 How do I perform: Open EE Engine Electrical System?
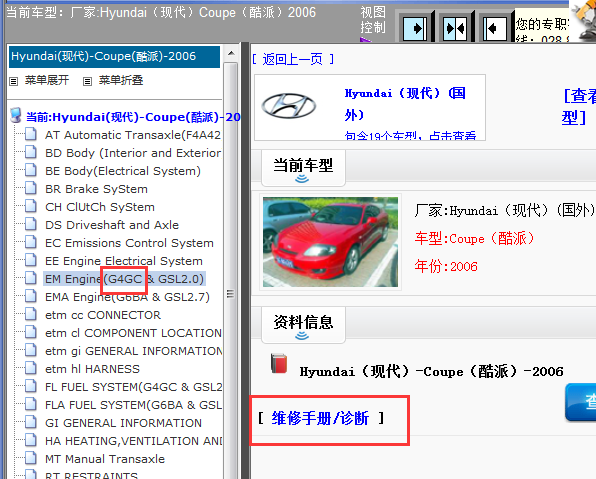pyautogui.click(x=124, y=261)
